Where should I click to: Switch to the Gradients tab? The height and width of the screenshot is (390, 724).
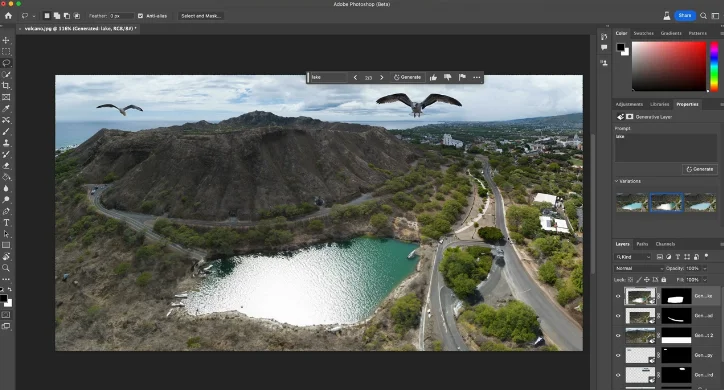point(671,33)
